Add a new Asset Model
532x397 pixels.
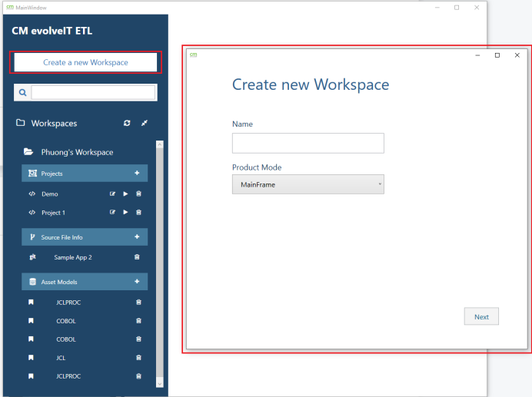137,281
